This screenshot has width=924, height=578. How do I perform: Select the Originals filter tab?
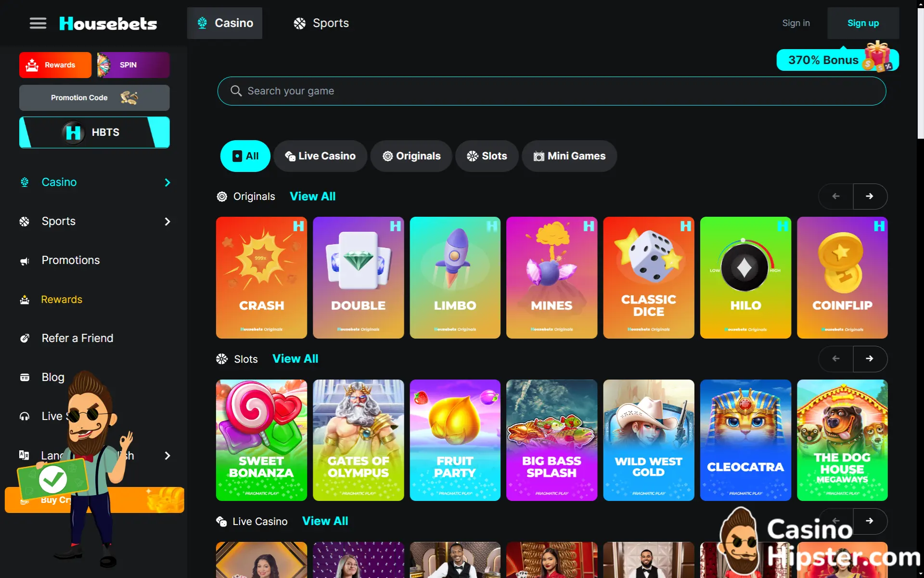coord(411,156)
